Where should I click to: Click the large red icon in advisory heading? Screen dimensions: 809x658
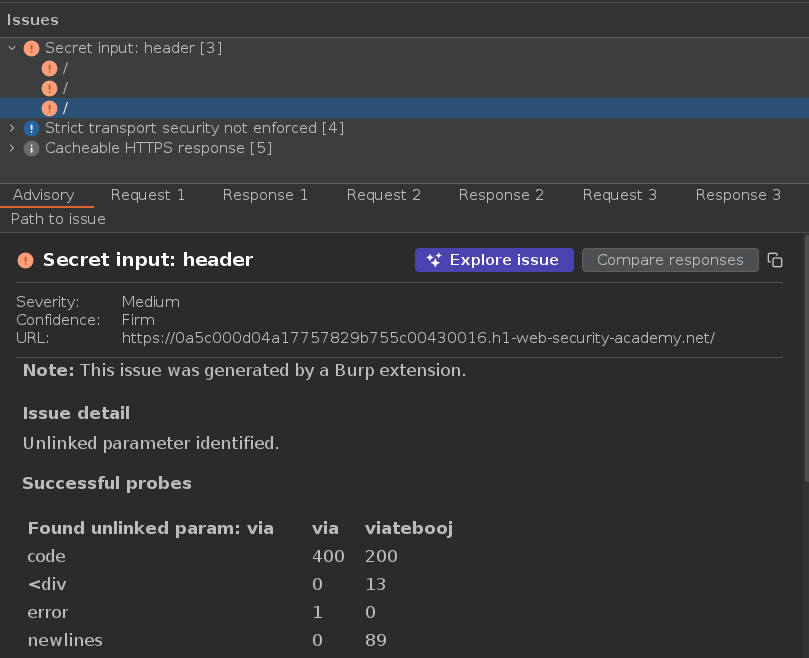(x=26, y=260)
